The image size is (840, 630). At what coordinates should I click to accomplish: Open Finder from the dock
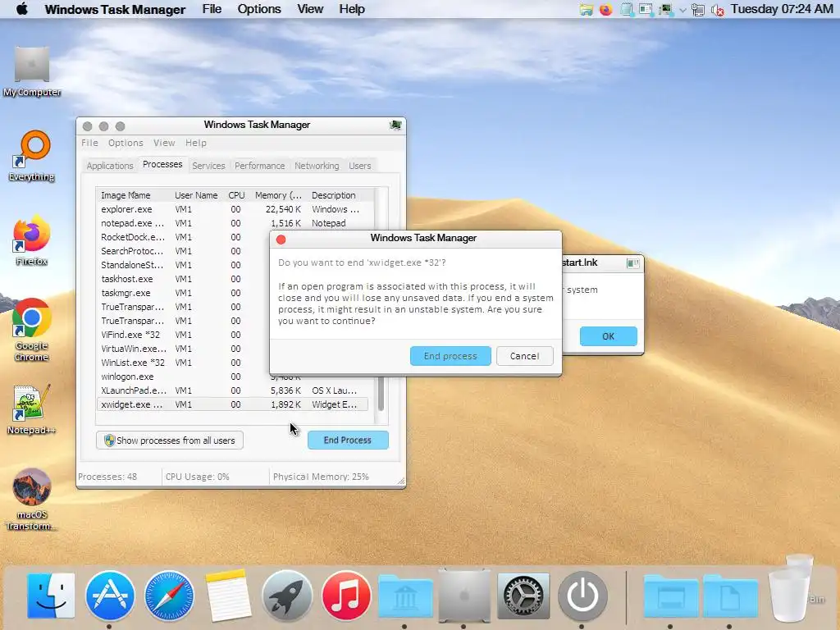tap(51, 596)
